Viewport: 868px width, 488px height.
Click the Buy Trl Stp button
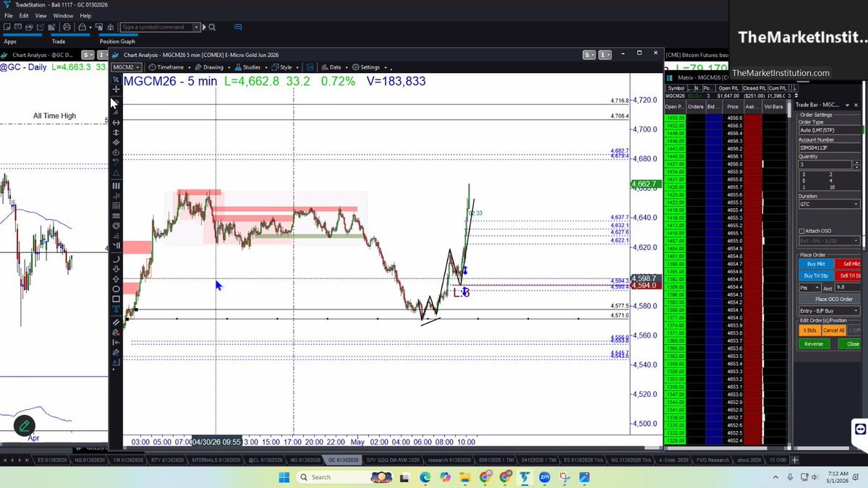pyautogui.click(x=816, y=276)
